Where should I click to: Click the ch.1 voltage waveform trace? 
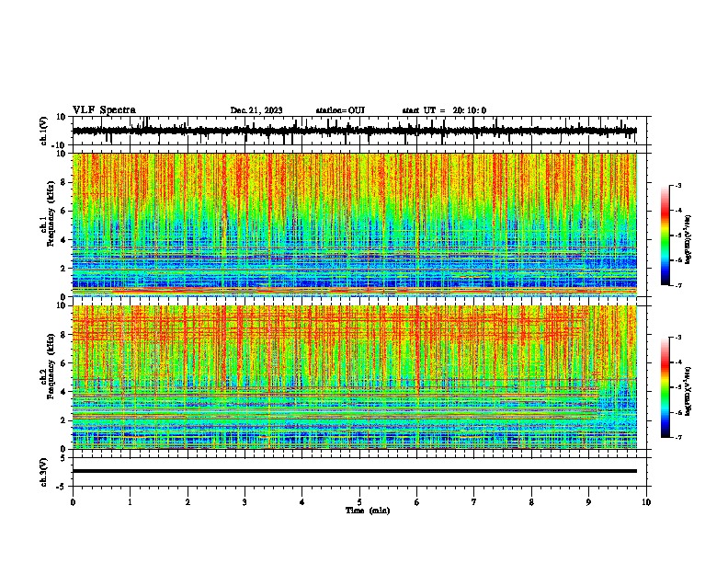tap(355, 131)
